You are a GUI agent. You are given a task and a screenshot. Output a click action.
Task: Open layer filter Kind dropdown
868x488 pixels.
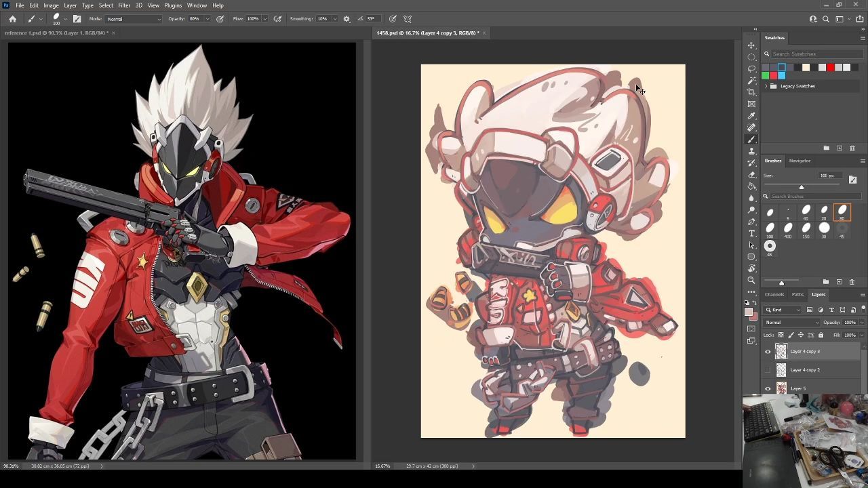(x=783, y=310)
